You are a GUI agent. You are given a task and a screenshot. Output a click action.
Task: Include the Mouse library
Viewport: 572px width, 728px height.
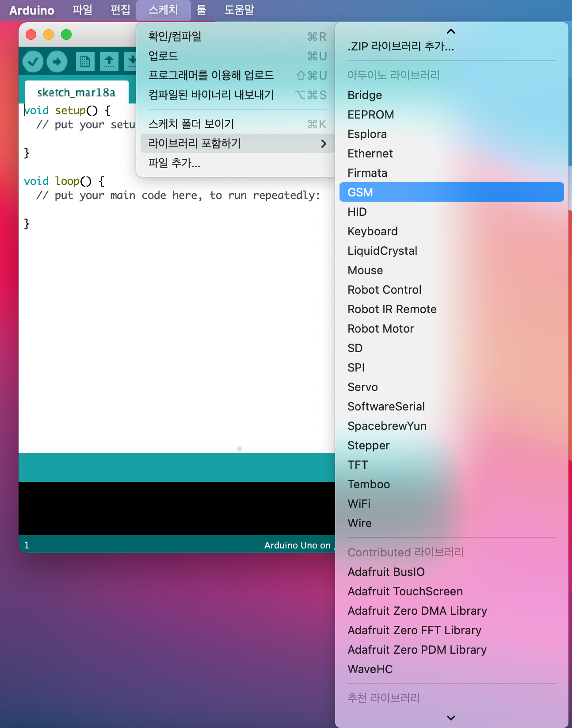pos(451,270)
